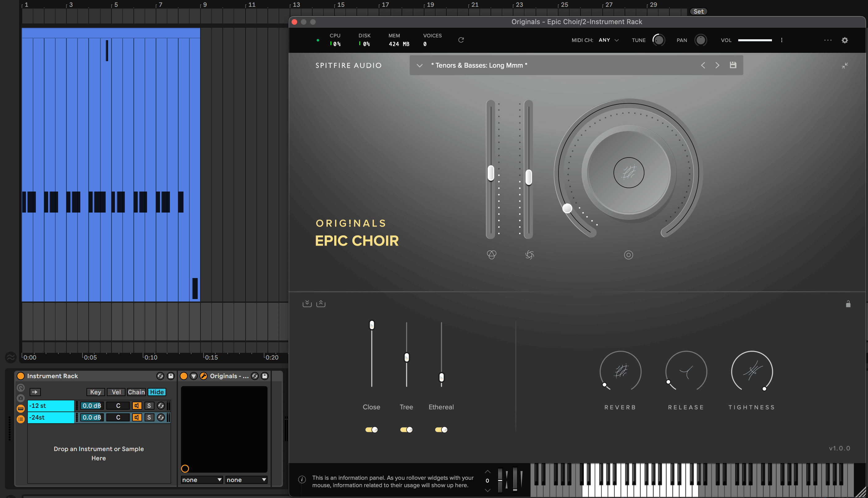Decrease the keyboard octave with down chevron
The image size is (868, 498).
click(x=487, y=490)
